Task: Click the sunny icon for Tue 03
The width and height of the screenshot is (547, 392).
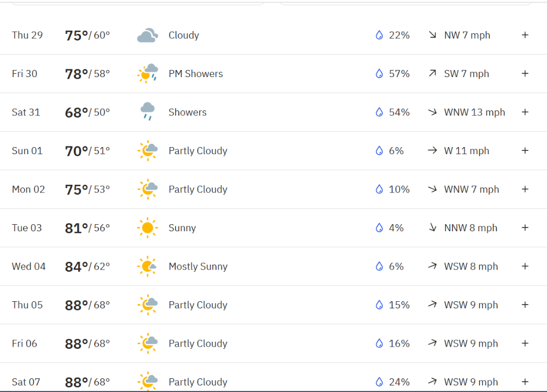Action: (x=148, y=228)
